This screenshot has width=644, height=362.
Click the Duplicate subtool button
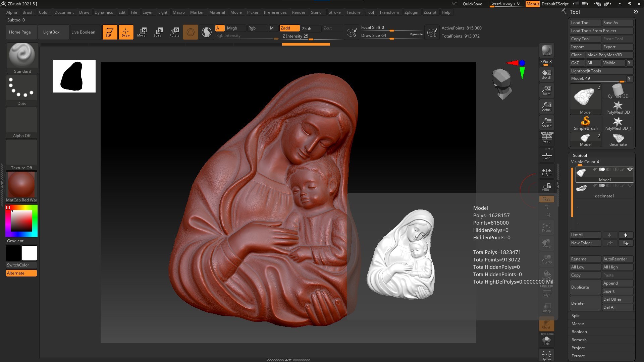point(585,287)
